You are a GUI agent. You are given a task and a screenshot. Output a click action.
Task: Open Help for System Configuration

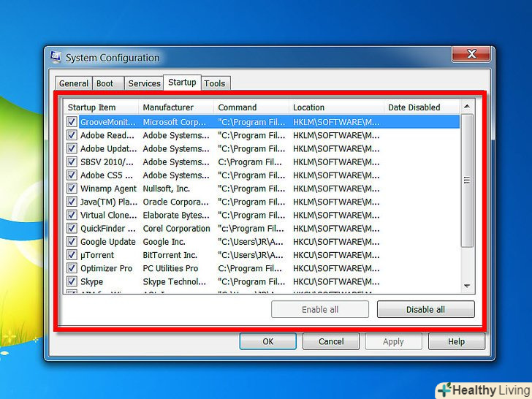456,341
